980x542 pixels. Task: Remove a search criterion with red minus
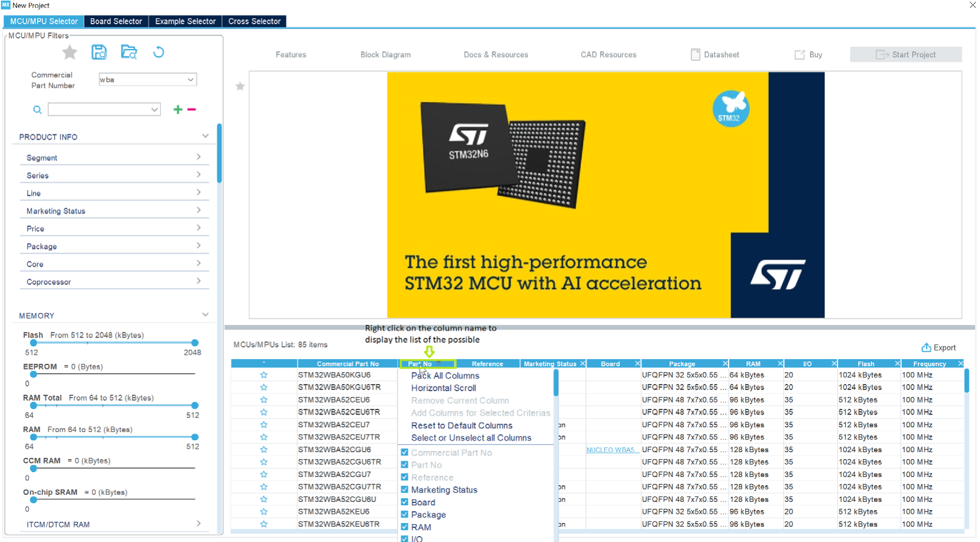pyautogui.click(x=192, y=109)
